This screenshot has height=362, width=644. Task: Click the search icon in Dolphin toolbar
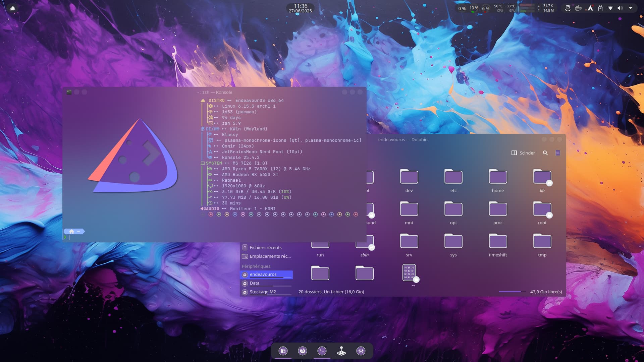[545, 153]
